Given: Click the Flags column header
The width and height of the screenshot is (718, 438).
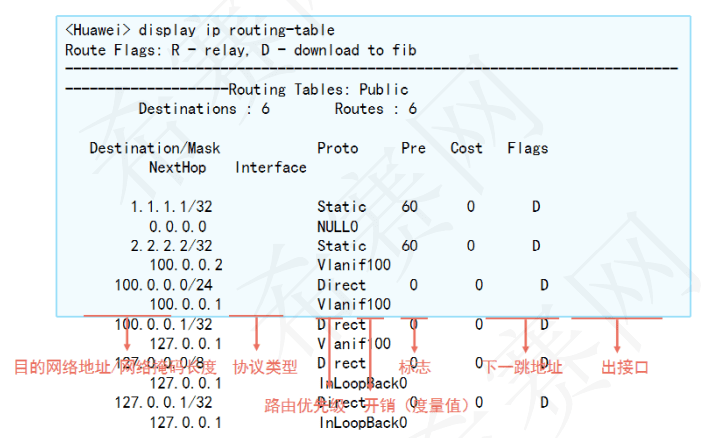Looking at the screenshot, I should tap(527, 148).
